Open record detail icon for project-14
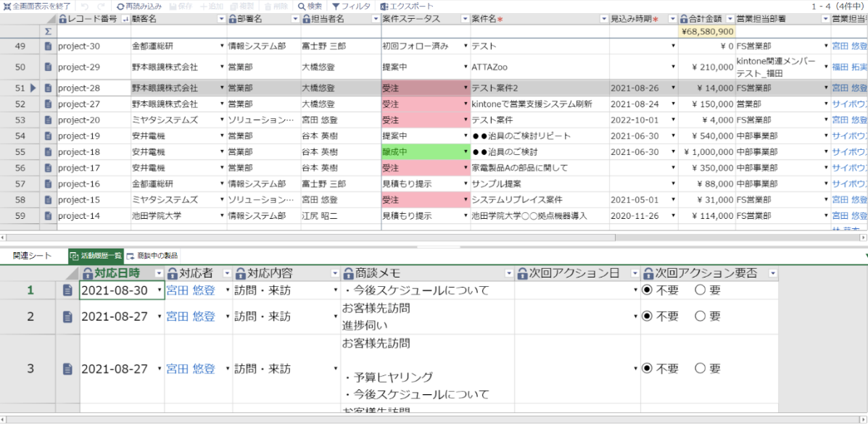Viewport: 868px width, 426px height. click(x=48, y=215)
